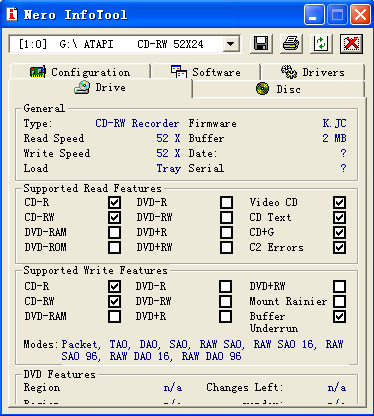374x416 pixels.
Task: Toggle DVD-ROM read feature checkbox
Action: pyautogui.click(x=114, y=247)
